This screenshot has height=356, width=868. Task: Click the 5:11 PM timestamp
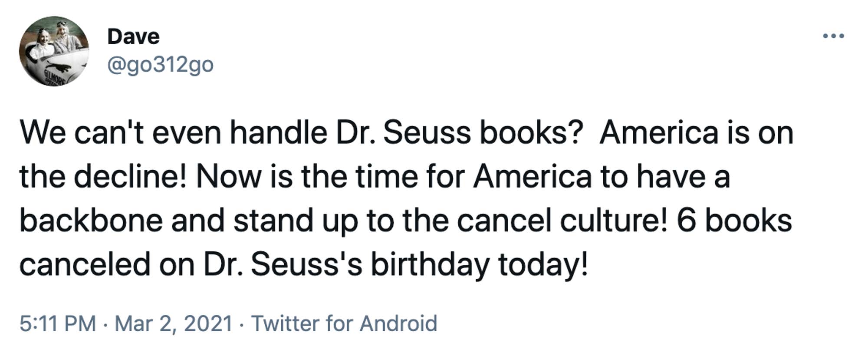(58, 323)
